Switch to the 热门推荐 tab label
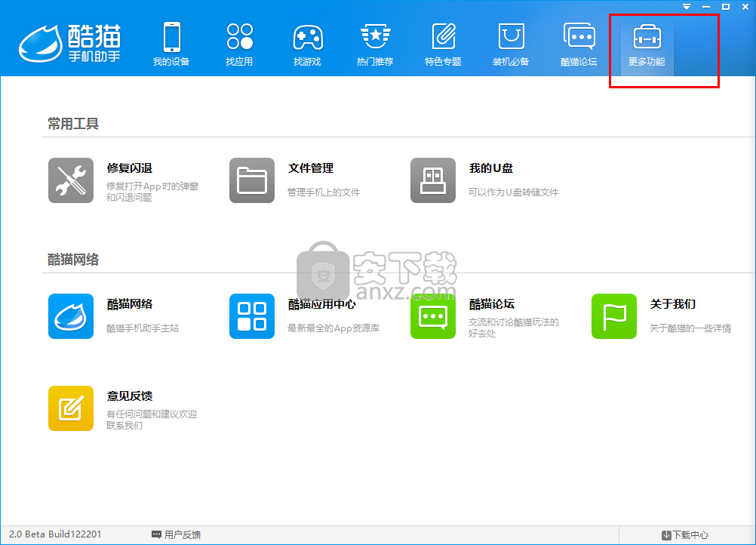This screenshot has height=545, width=756. (375, 62)
